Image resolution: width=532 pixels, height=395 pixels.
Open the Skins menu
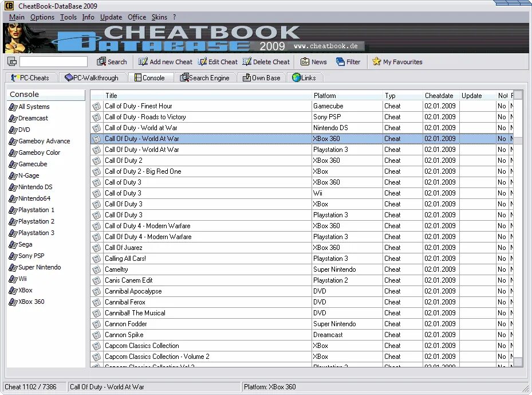tap(159, 17)
